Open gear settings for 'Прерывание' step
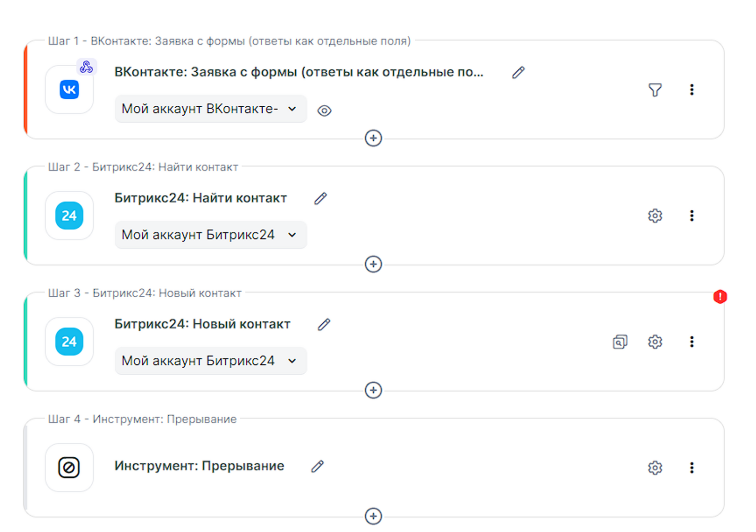This screenshot has height=532, width=756. [655, 468]
